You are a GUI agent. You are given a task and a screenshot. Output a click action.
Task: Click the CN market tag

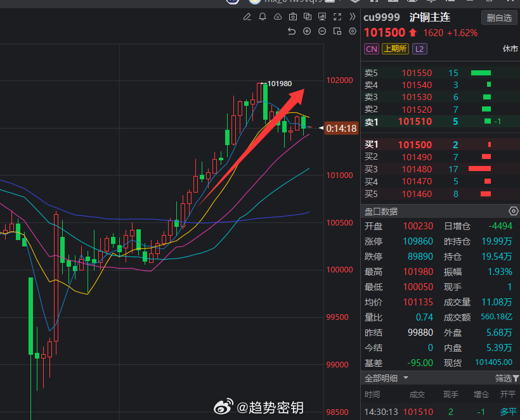click(x=372, y=49)
